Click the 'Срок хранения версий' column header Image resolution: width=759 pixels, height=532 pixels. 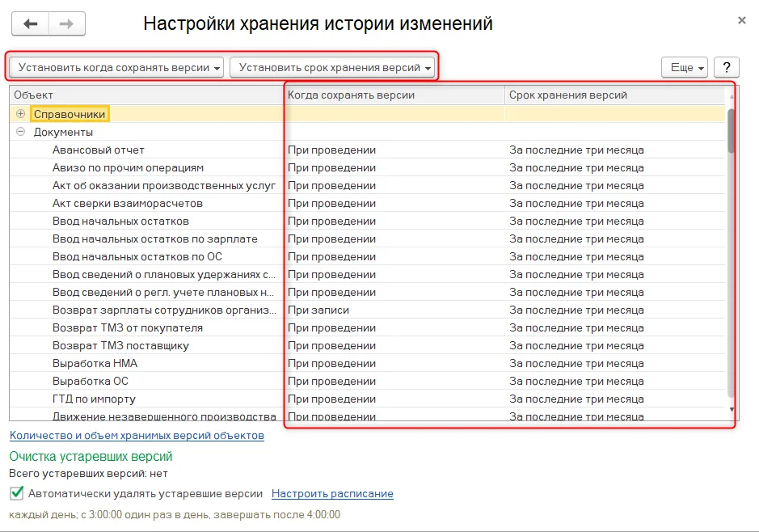615,95
